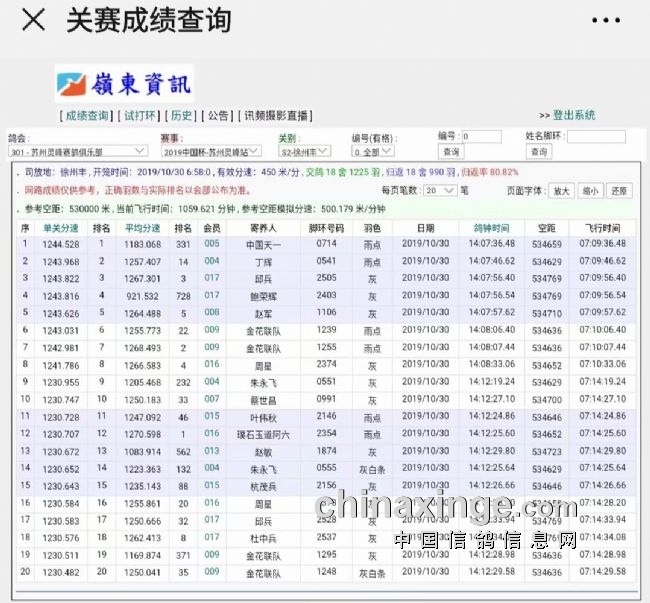Select the 寄养人 cell 叶伟秋
This screenshot has height=603, width=650.
point(263,418)
